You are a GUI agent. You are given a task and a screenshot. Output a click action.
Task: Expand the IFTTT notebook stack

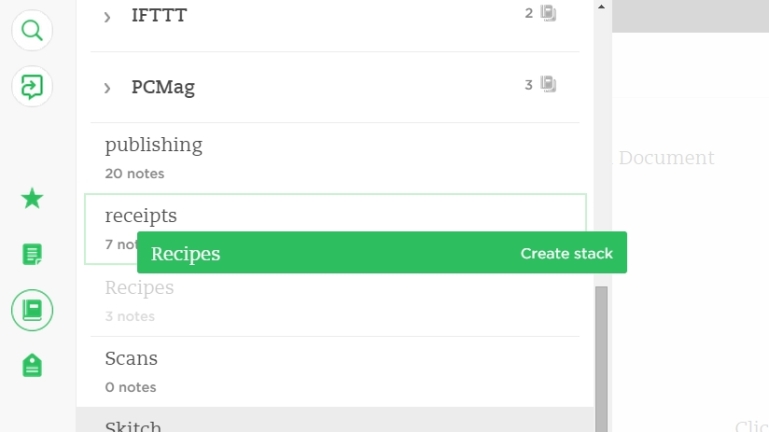[x=107, y=17]
